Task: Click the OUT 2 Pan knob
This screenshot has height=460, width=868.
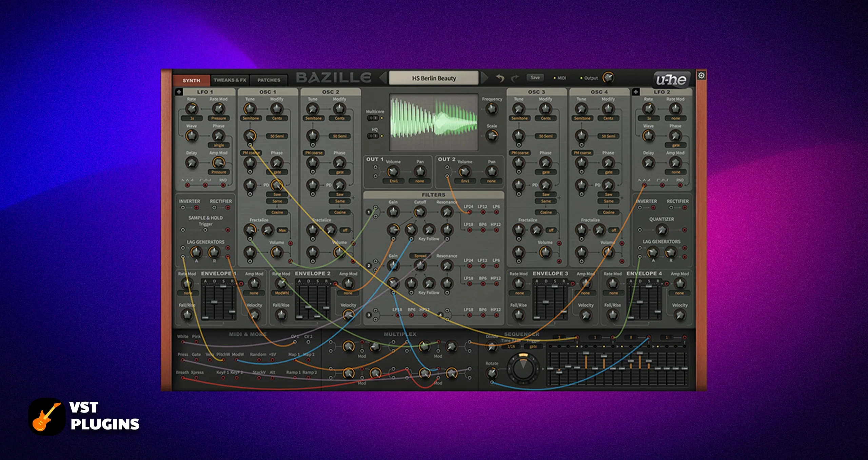Action: (x=492, y=172)
